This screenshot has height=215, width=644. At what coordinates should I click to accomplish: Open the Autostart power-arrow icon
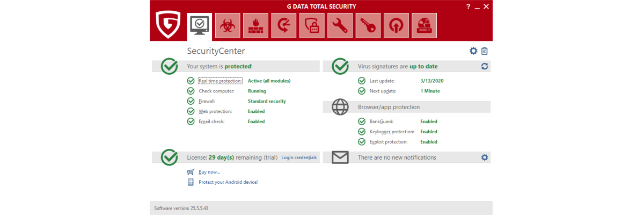pos(396,25)
